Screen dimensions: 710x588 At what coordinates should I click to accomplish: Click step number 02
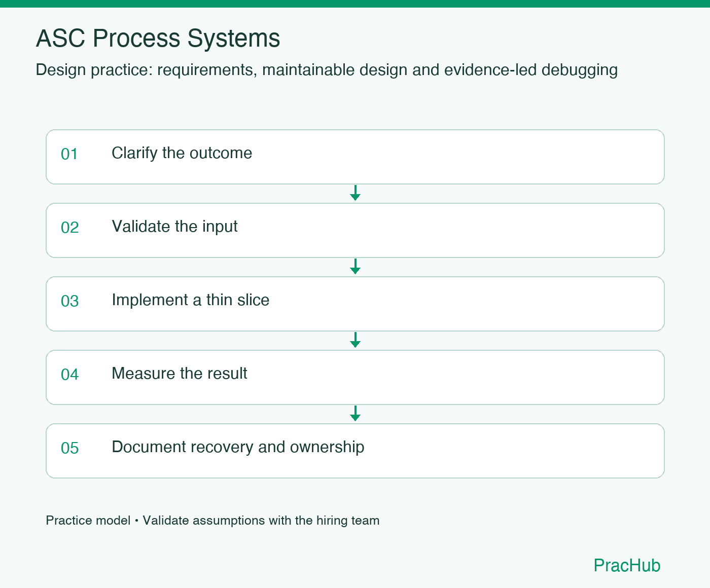(69, 228)
